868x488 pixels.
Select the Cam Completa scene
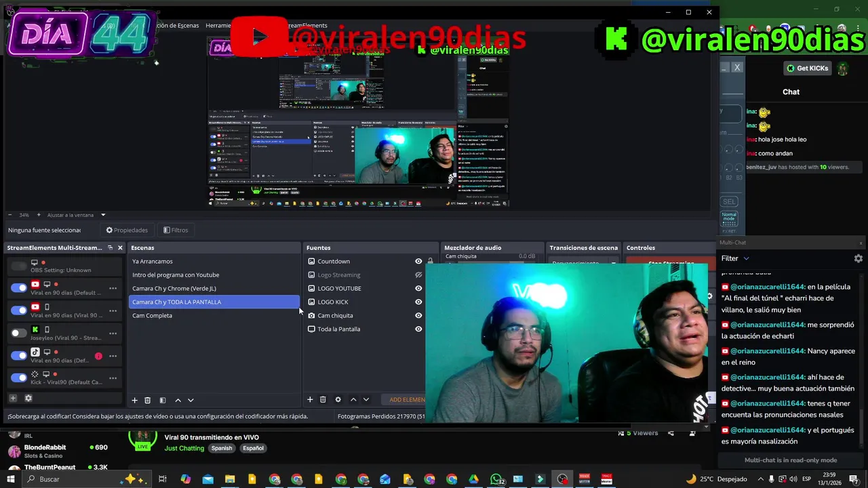point(214,315)
